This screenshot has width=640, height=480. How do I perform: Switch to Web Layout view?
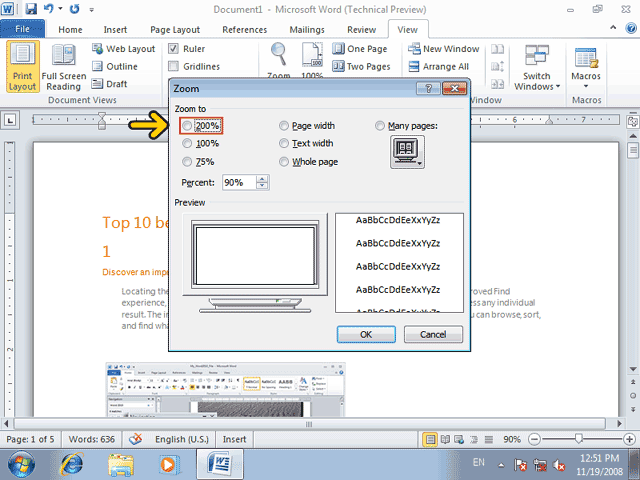[124, 49]
